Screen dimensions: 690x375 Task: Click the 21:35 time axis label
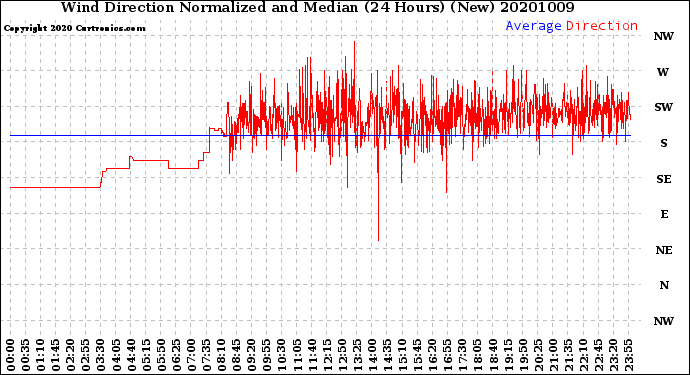568,355
